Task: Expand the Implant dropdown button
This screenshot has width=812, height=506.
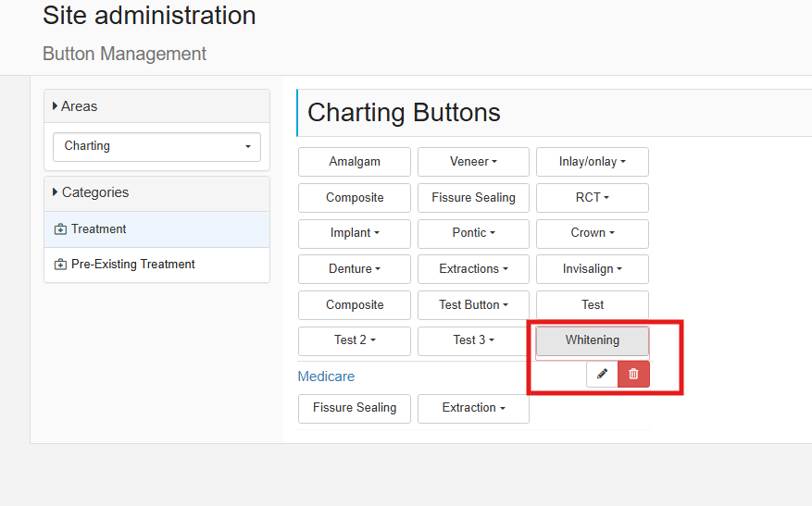Action: [x=355, y=233]
